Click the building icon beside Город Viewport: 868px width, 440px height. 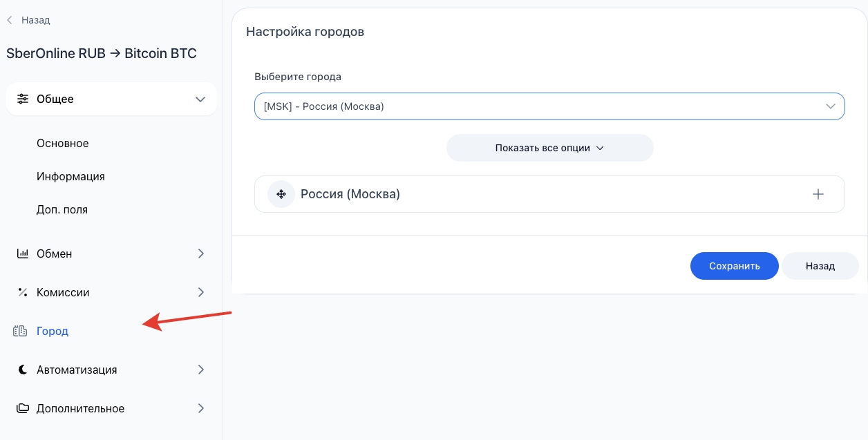pos(21,331)
